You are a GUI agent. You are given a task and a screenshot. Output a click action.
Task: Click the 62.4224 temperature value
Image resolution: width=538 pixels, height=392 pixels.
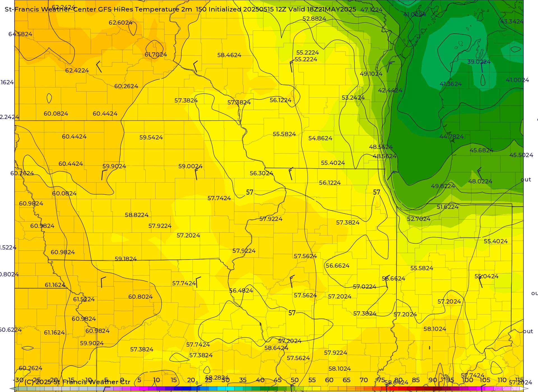pos(77,71)
